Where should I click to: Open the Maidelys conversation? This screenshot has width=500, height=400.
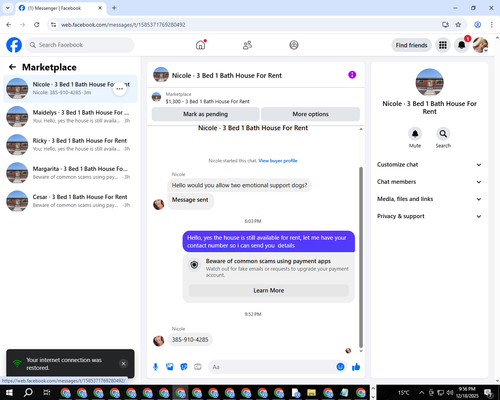[x=70, y=117]
